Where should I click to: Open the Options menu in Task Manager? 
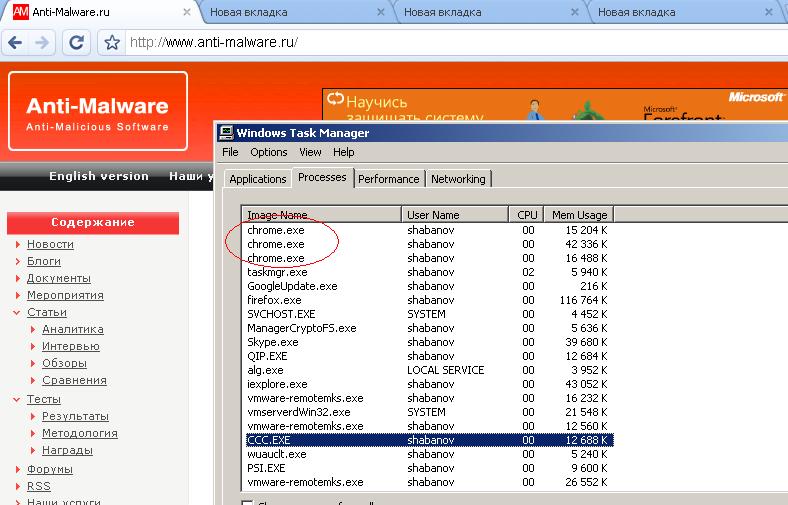click(269, 152)
